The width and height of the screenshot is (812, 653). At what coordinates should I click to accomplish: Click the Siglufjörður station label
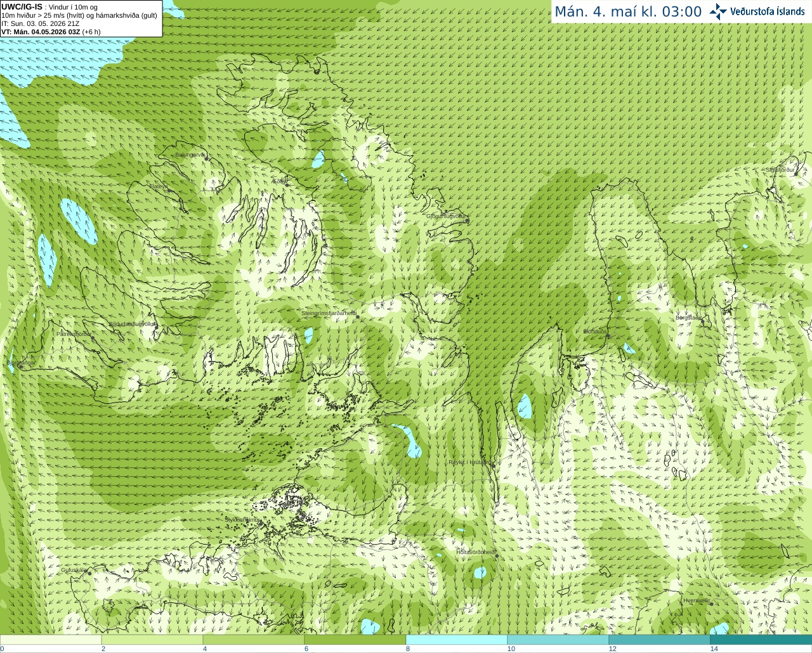coord(780,170)
